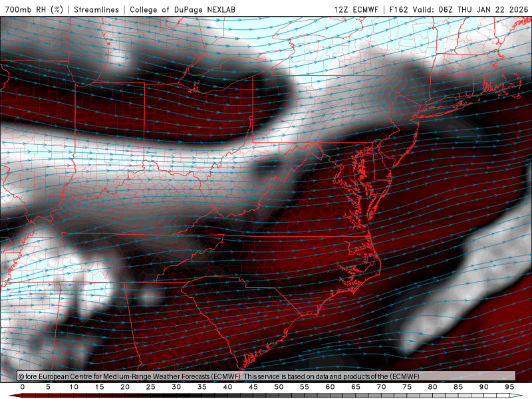
Task: Click the "60" value on the color scale
Action: tap(330, 387)
